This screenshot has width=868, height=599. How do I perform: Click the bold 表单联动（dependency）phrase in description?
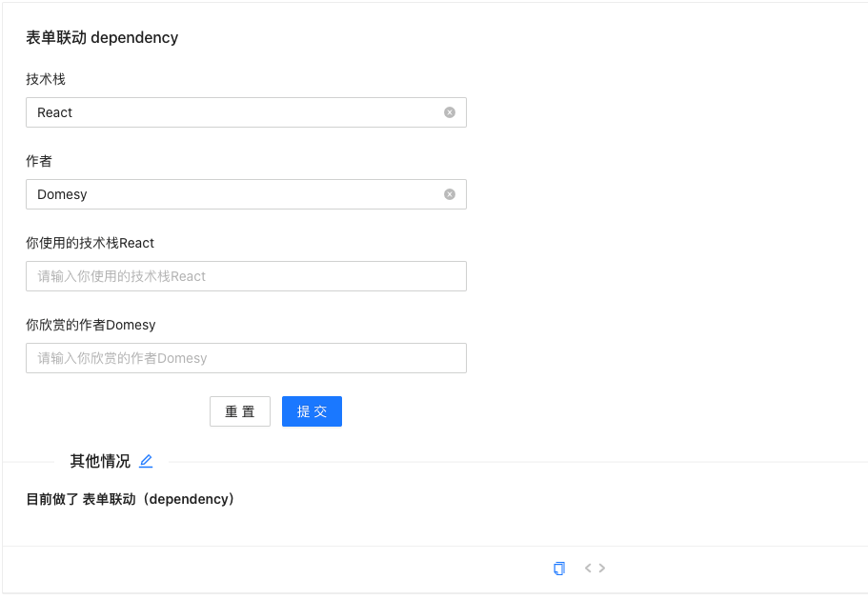[158, 499]
